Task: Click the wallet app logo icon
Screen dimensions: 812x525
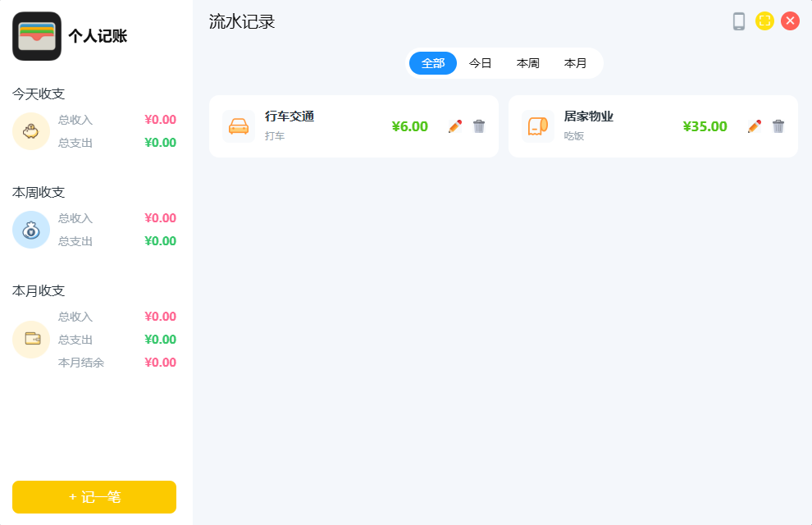Action: pyautogui.click(x=37, y=36)
